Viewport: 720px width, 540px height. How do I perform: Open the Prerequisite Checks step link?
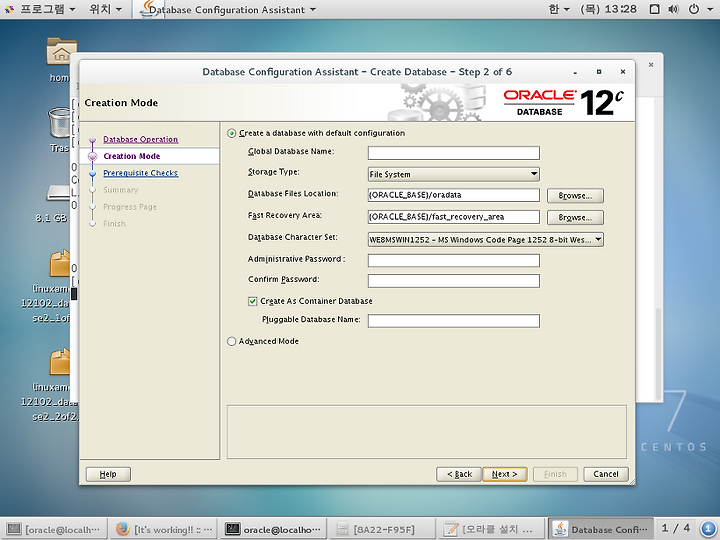pos(141,173)
